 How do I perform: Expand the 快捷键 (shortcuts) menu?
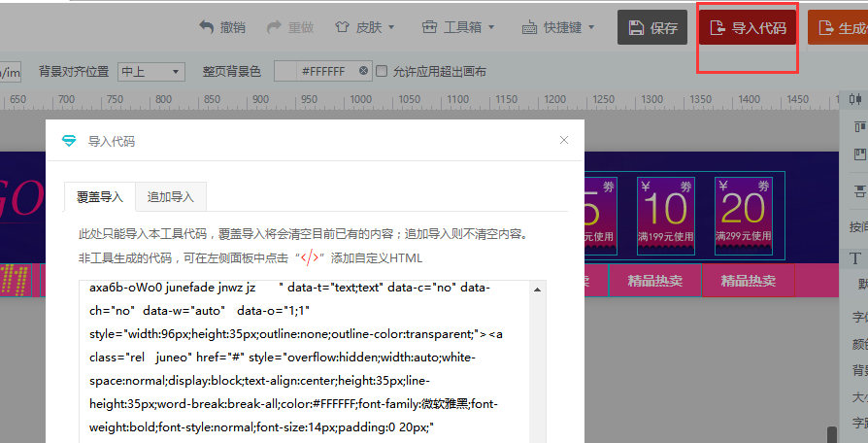click(x=557, y=27)
